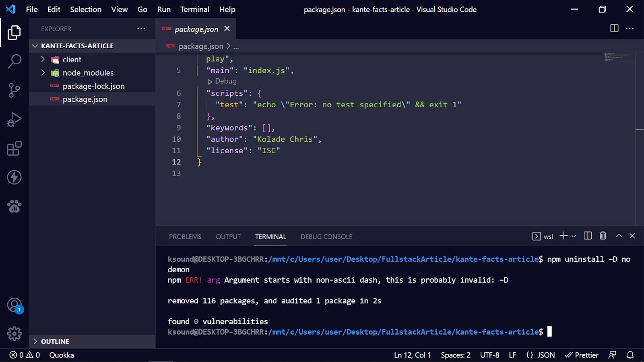
Task: Split the terminal panel
Action: point(588,236)
